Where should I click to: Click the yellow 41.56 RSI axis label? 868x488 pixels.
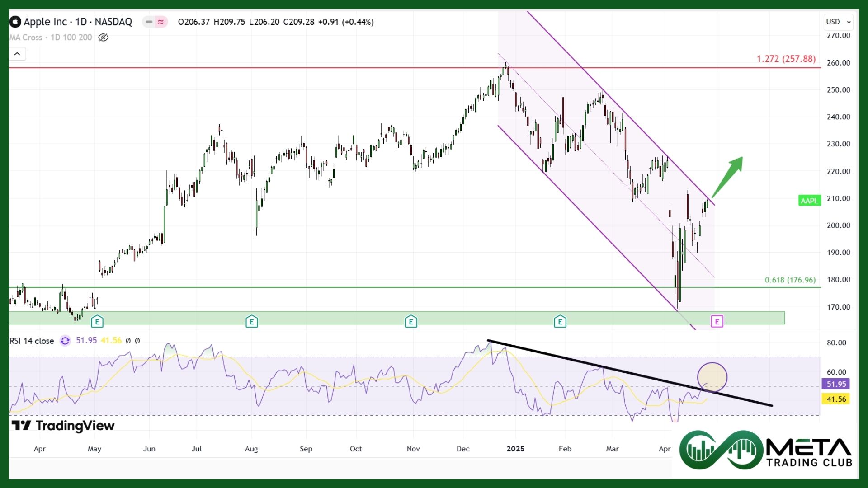click(836, 399)
